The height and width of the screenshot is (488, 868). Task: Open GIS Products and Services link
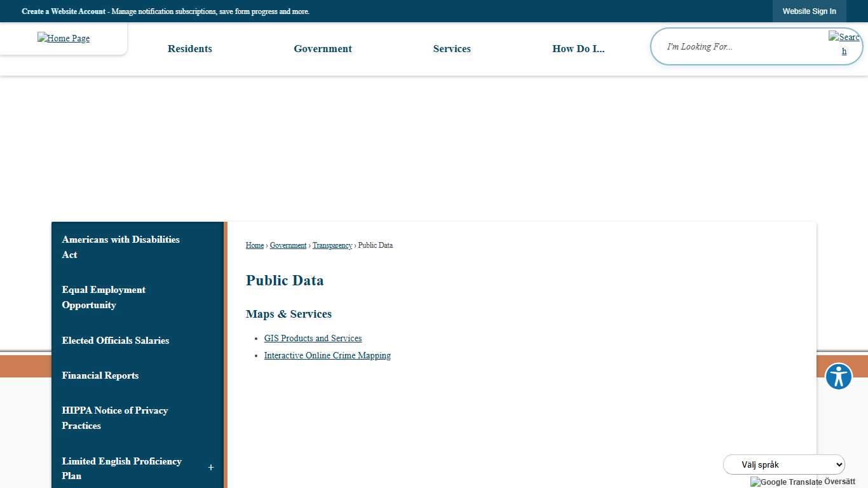pos(313,339)
